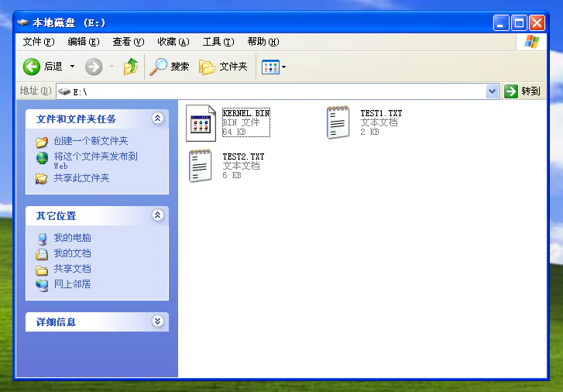Image resolution: width=563 pixels, height=392 pixels.
Task: Open the 收藏(A) menu
Action: coord(173,42)
